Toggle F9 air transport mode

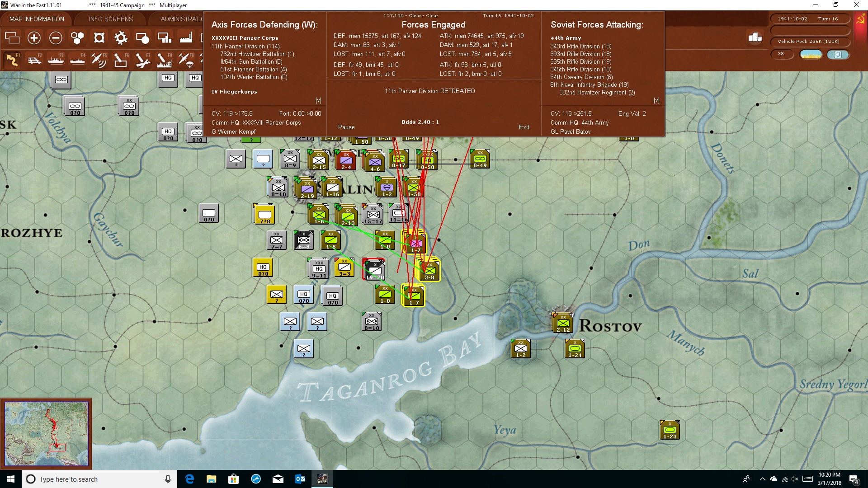pos(186,60)
